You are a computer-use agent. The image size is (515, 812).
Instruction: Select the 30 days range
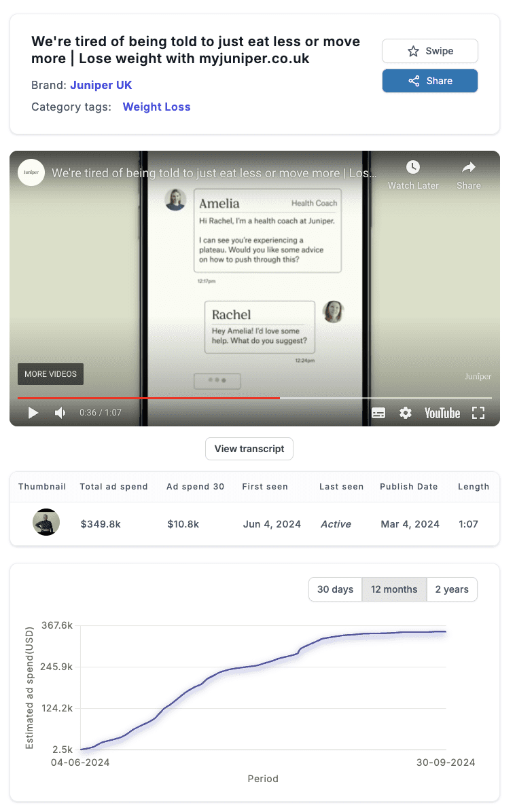pos(335,589)
